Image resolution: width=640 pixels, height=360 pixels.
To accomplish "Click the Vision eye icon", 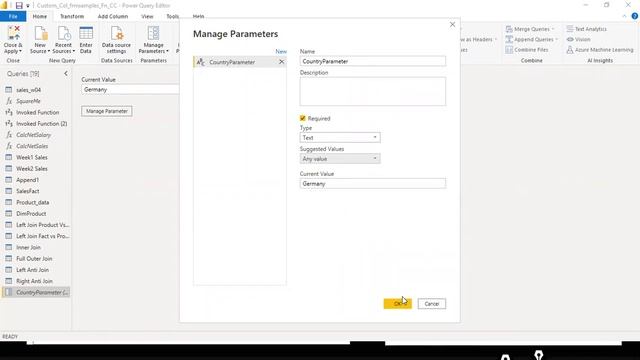I will [570, 39].
